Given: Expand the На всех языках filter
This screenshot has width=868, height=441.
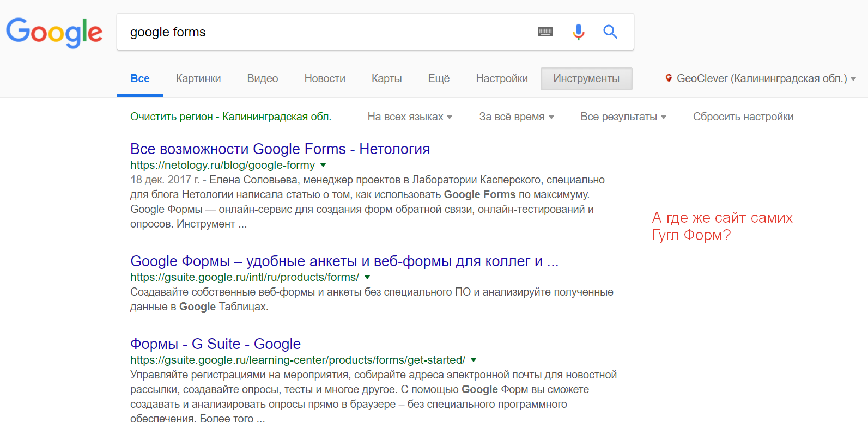Looking at the screenshot, I should (410, 117).
